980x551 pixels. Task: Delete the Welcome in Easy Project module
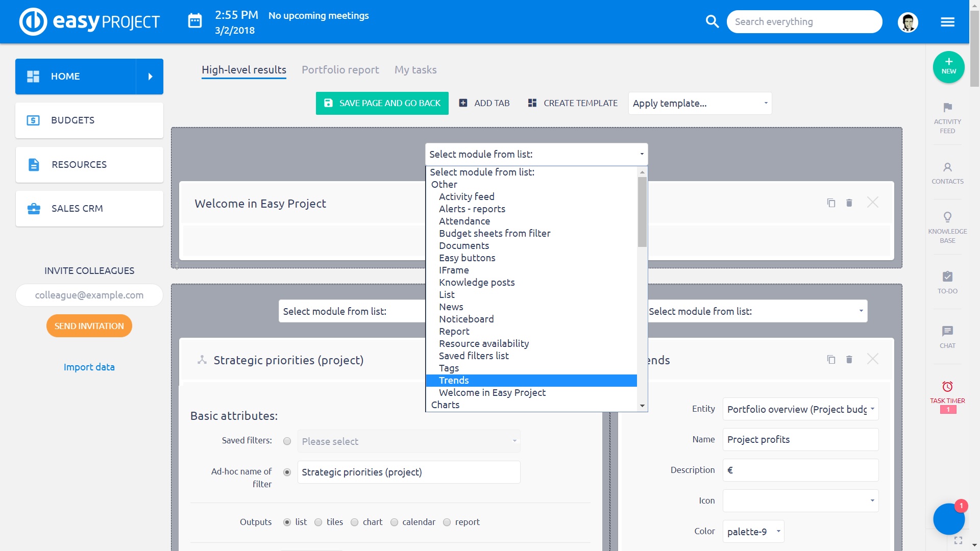(x=849, y=203)
